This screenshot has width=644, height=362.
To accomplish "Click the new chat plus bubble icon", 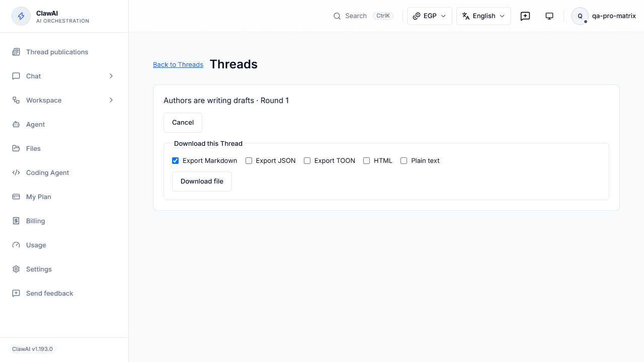I will click(525, 16).
